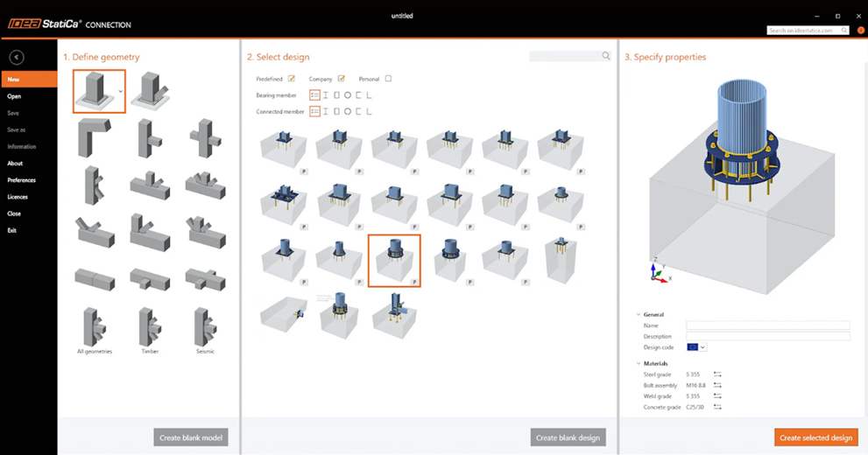Filter Connected member by circular section
Screen dimensions: 868x455
[x=348, y=112]
